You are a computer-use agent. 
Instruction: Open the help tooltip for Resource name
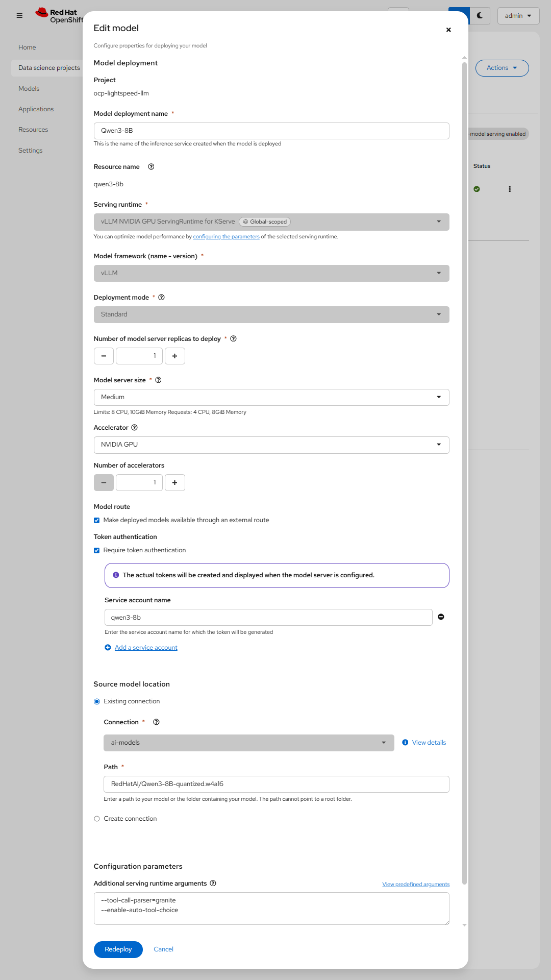(x=151, y=166)
